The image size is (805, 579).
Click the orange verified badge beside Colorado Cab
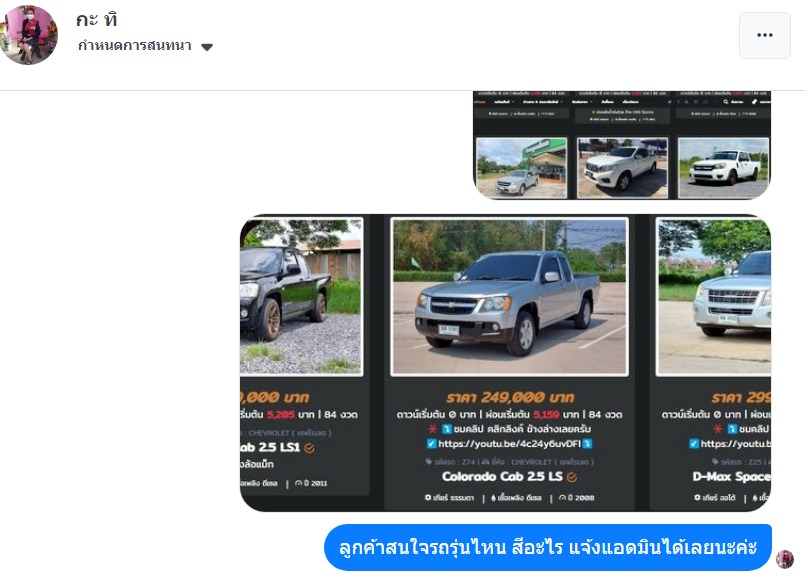(572, 477)
